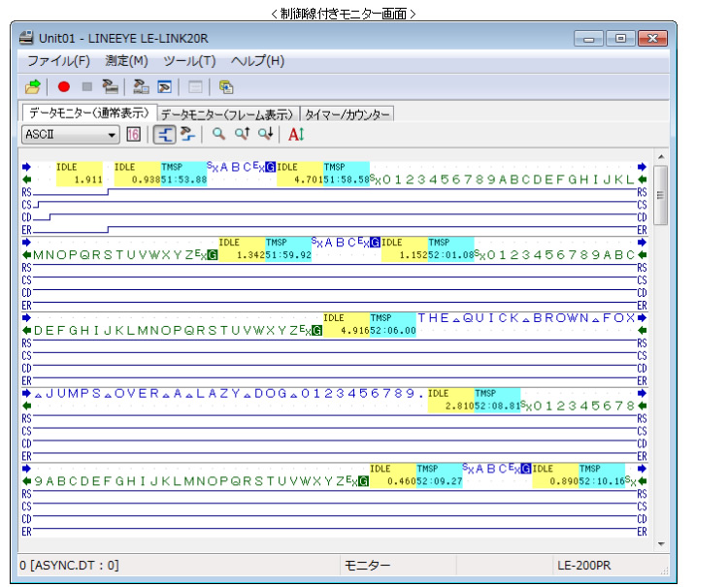Click the scrollbar up arrow
The image size is (728, 587).
coord(661,157)
